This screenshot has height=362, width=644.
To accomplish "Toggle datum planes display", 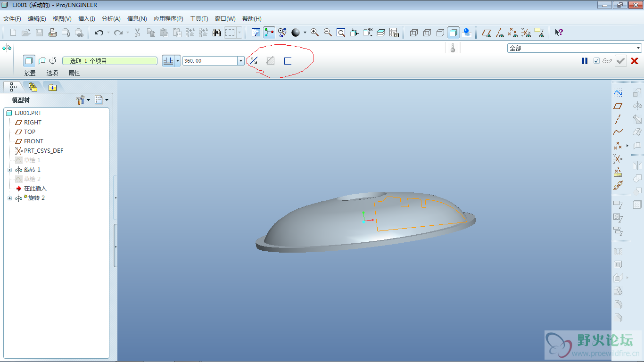I will click(x=487, y=33).
